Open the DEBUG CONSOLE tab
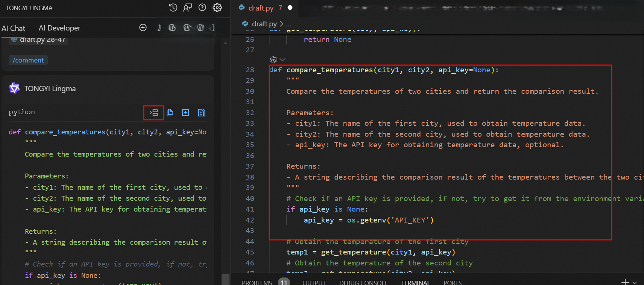Screen dimensions: 644x285 [363, 282]
